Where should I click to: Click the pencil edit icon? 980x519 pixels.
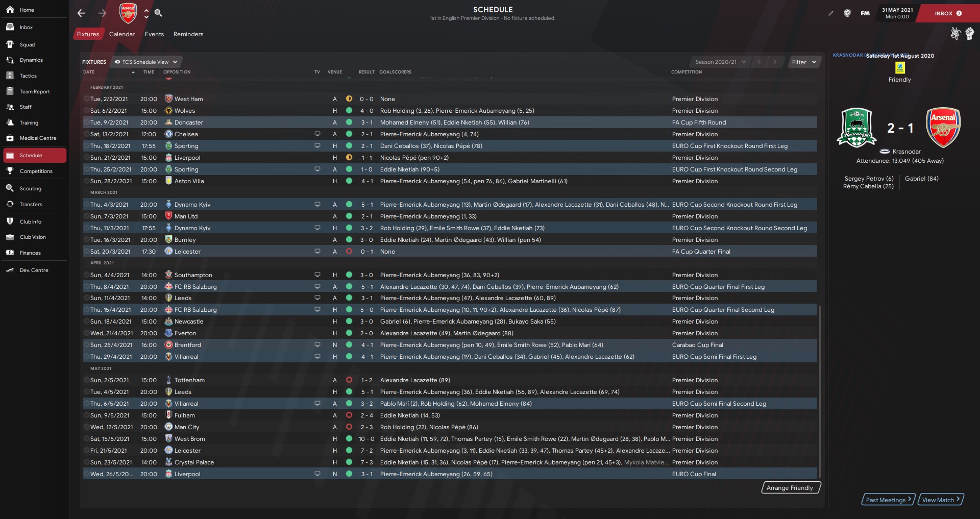click(830, 14)
